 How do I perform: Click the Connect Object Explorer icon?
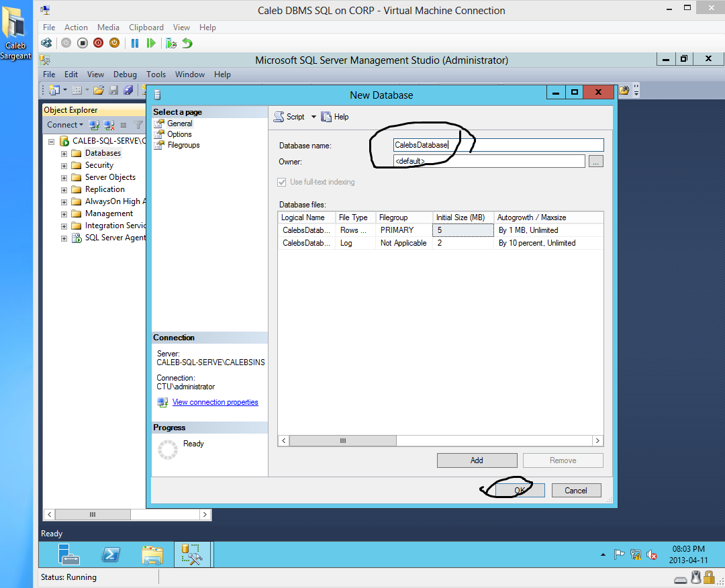point(94,125)
